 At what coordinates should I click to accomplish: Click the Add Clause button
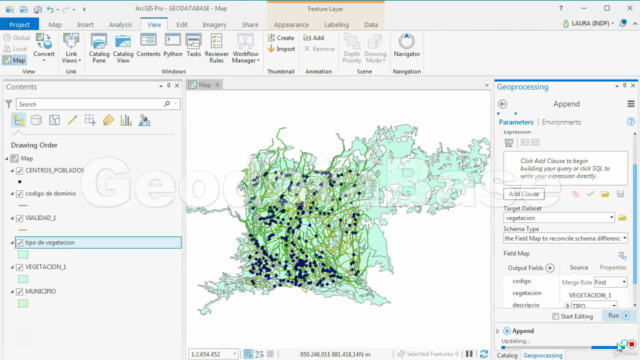524,194
